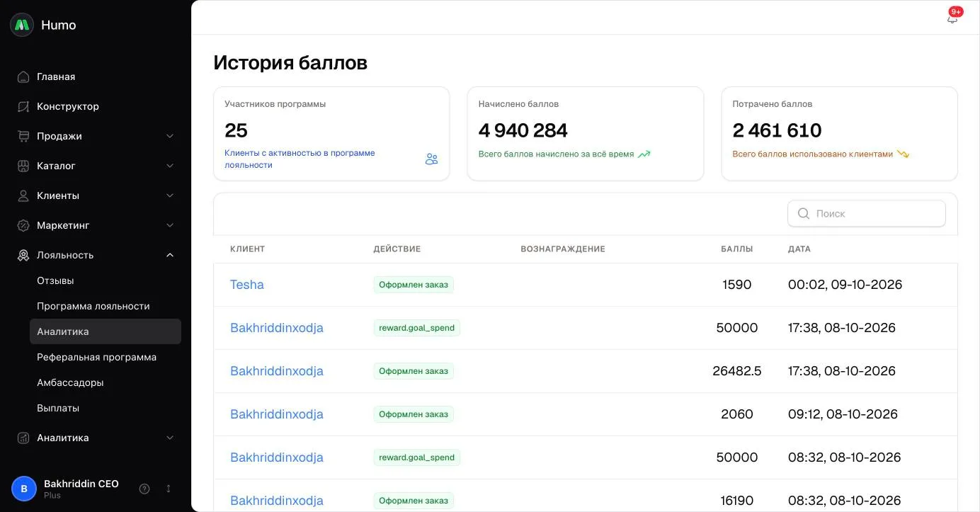Click the 2 461 610 spent value
980x512 pixels.
coord(777,130)
